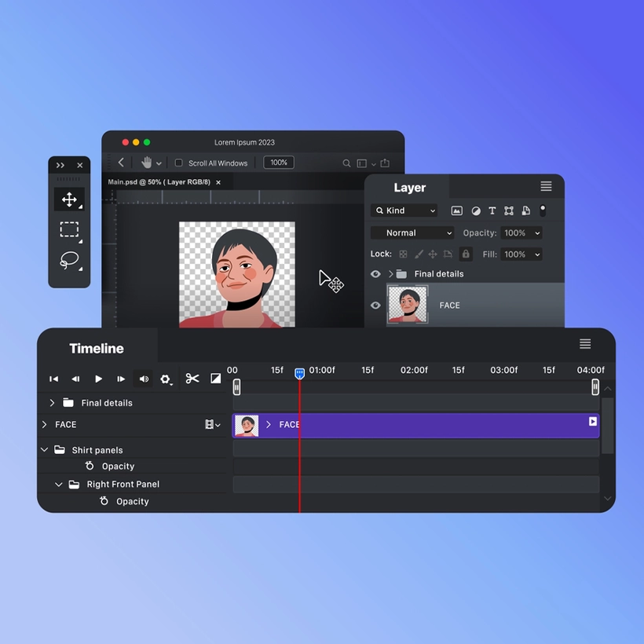Open the Normal blend mode dropdown
Image resolution: width=644 pixels, height=644 pixels.
pos(412,233)
